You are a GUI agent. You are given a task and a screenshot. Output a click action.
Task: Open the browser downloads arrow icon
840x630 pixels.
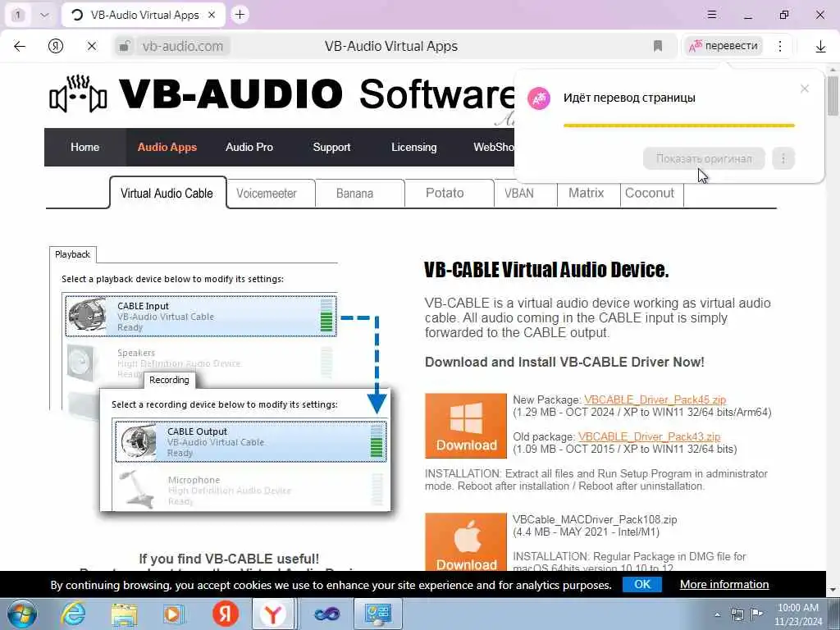[x=820, y=47]
